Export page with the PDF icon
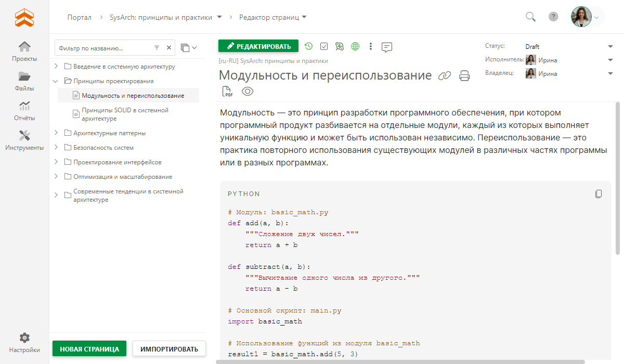Screen dimensions: 624x364 point(227,92)
